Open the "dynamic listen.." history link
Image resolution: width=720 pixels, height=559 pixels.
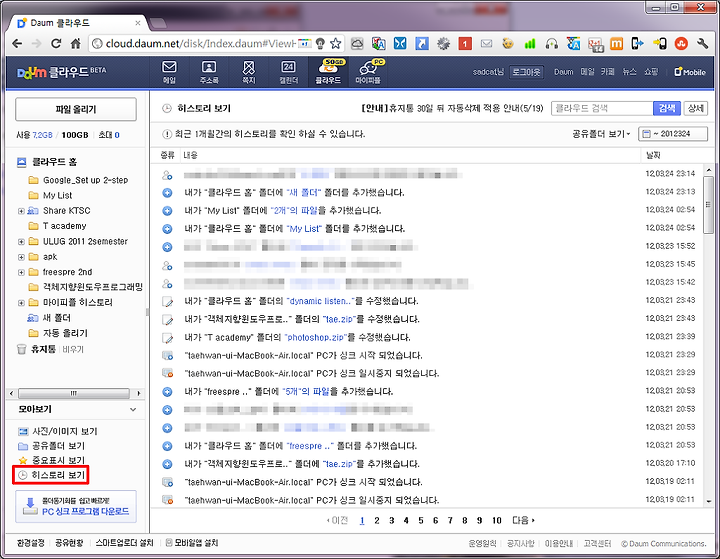321,301
